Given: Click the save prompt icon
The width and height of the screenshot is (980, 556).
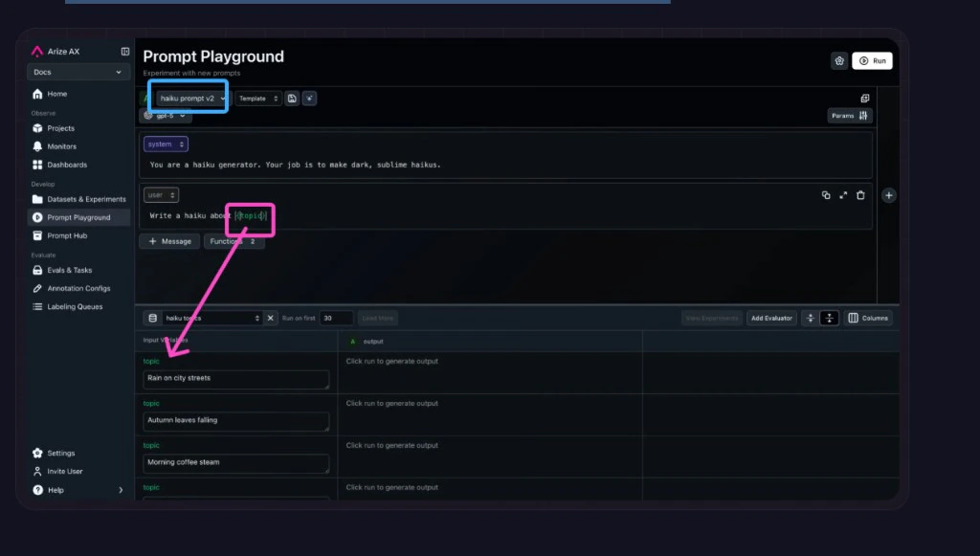Looking at the screenshot, I should [x=292, y=98].
